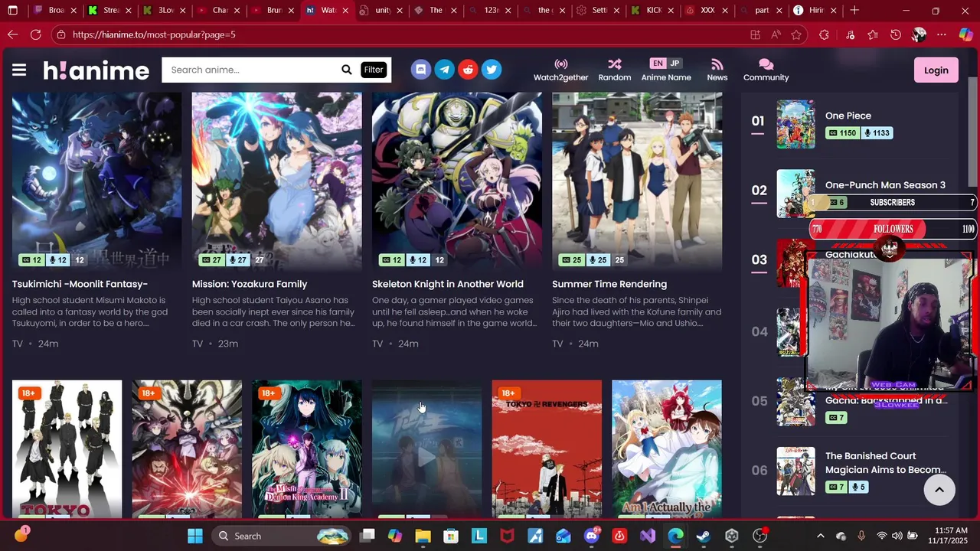Image resolution: width=980 pixels, height=551 pixels.
Task: Open Tsukimichi -Moonlit Fantasy- title link
Action: (x=80, y=284)
